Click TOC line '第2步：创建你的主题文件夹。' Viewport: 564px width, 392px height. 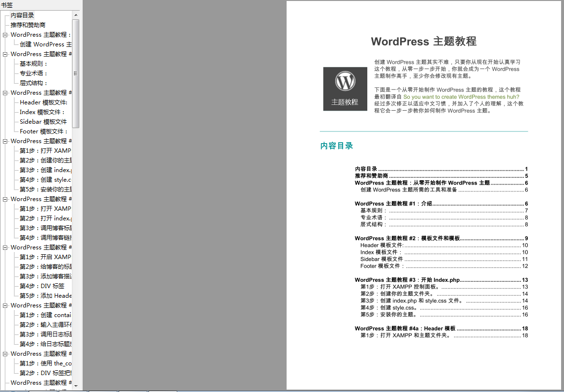point(444,294)
